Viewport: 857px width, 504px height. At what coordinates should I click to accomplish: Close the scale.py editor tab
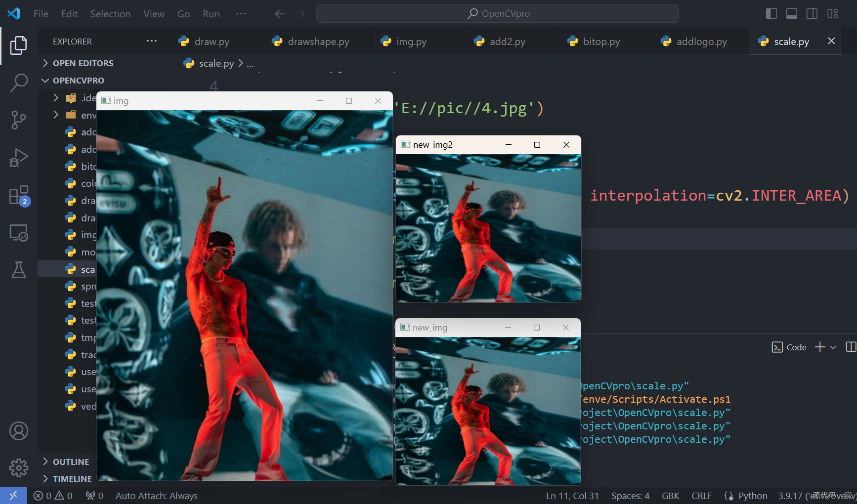click(831, 41)
